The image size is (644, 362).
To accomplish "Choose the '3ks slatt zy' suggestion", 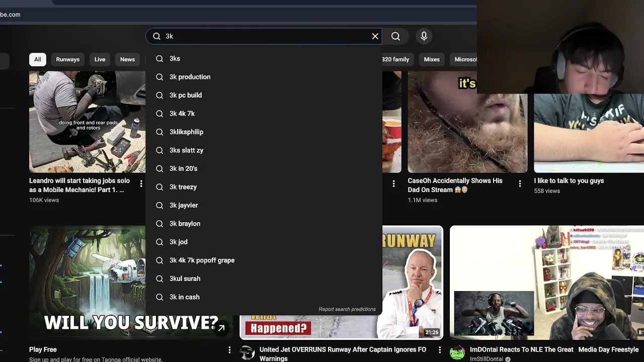I will pos(264,150).
